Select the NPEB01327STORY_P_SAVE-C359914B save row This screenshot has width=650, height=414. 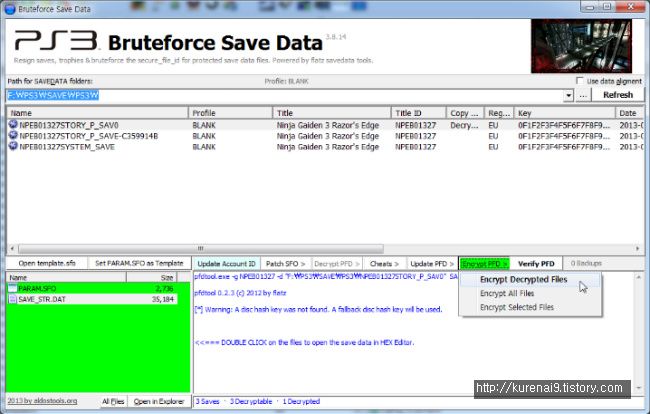(325, 136)
